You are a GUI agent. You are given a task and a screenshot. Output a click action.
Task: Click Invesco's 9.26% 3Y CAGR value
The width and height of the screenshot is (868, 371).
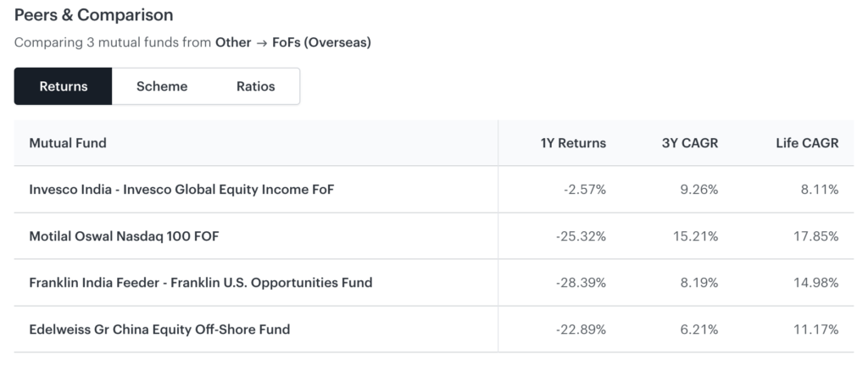698,190
